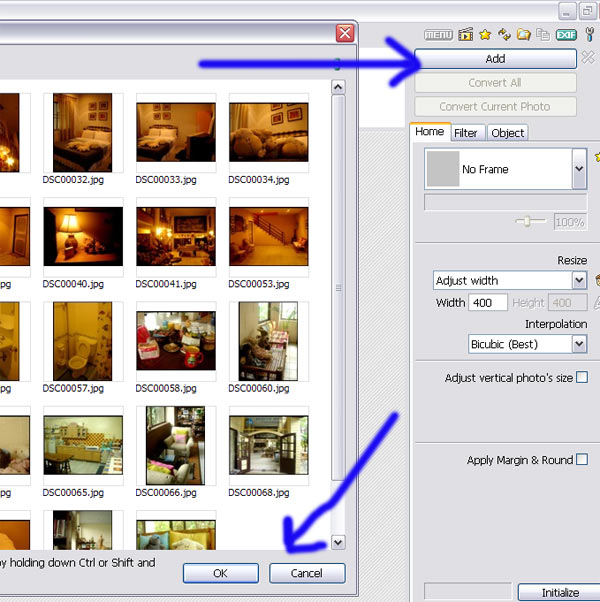The height and width of the screenshot is (602, 600).
Task: Open the MENU icon in the toolbar
Action: point(438,35)
